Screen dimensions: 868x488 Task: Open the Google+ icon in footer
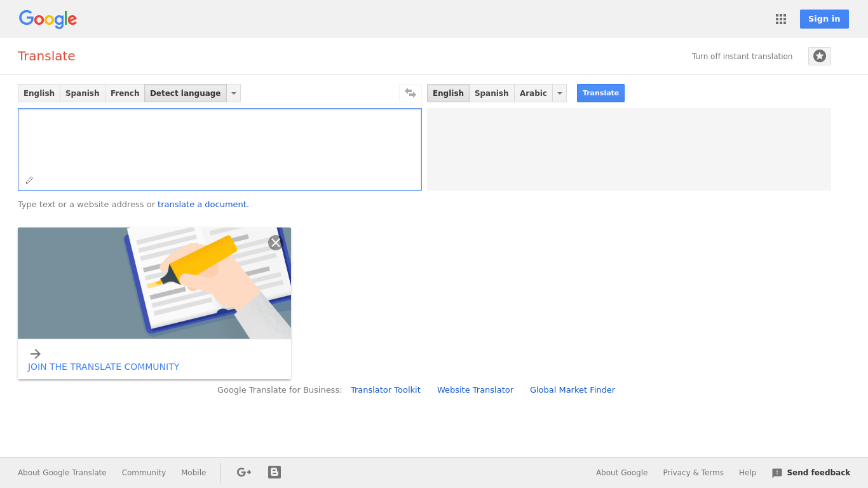(x=244, y=472)
